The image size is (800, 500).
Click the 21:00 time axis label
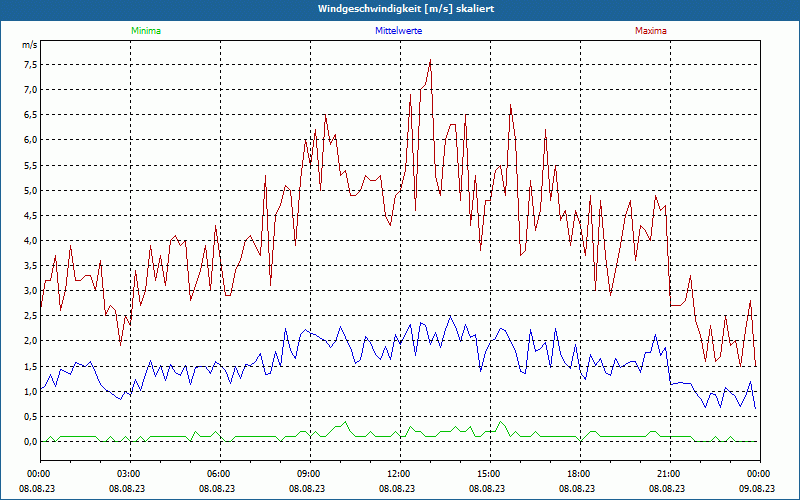(x=670, y=474)
